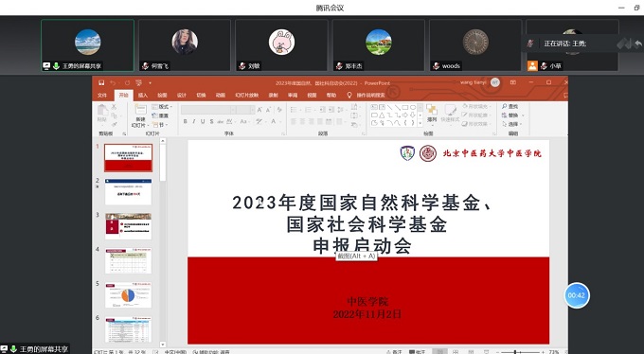The image size is (644, 354).
Task: Click the 00:42 recording timer circle
Action: tap(577, 295)
